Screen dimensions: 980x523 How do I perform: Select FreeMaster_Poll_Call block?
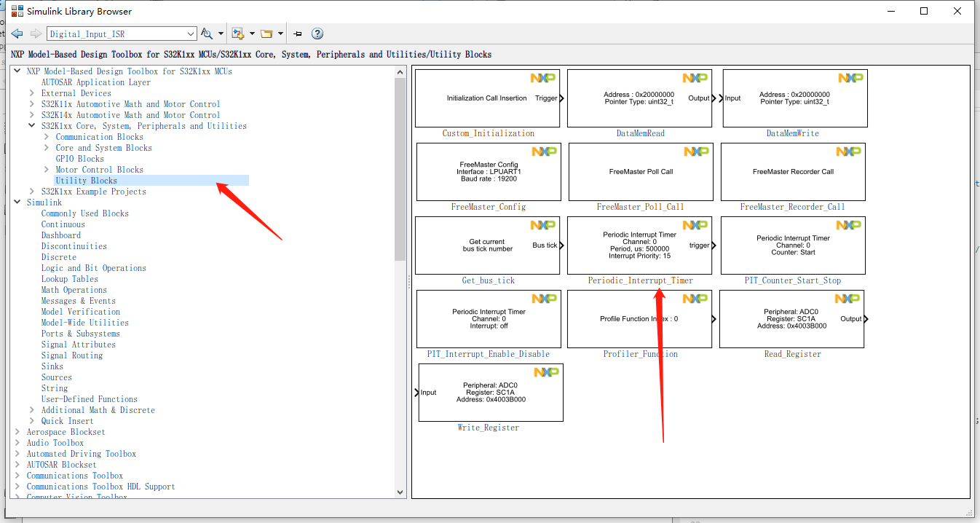click(x=641, y=172)
